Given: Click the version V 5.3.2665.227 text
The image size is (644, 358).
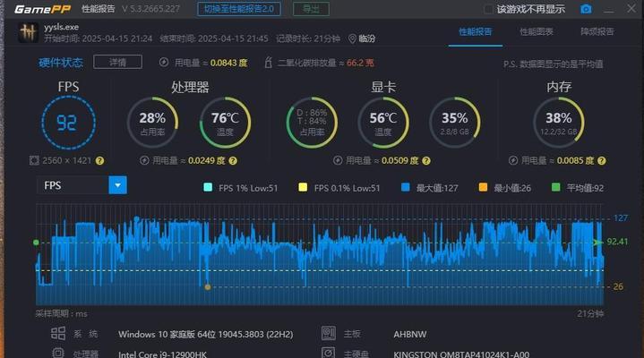Looking at the screenshot, I should click(150, 9).
